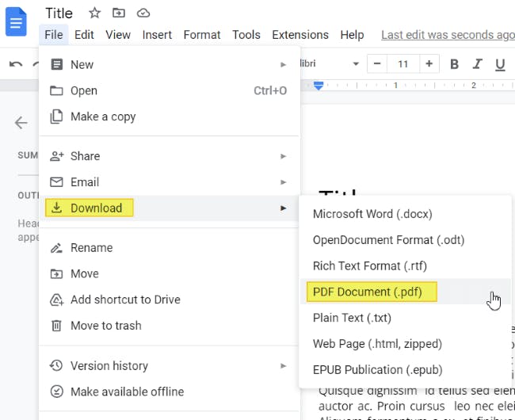Viewport: 515px width, 420px height.
Task: Increase font size with the plus button
Action: tap(429, 63)
